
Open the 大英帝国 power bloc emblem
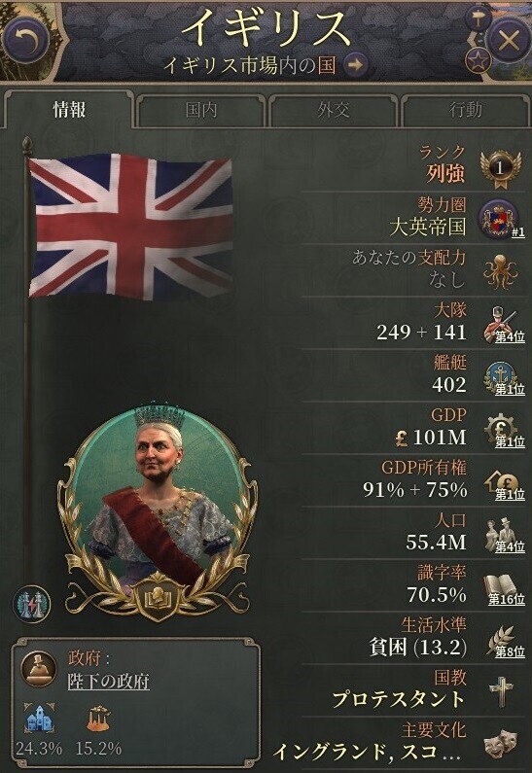[499, 218]
